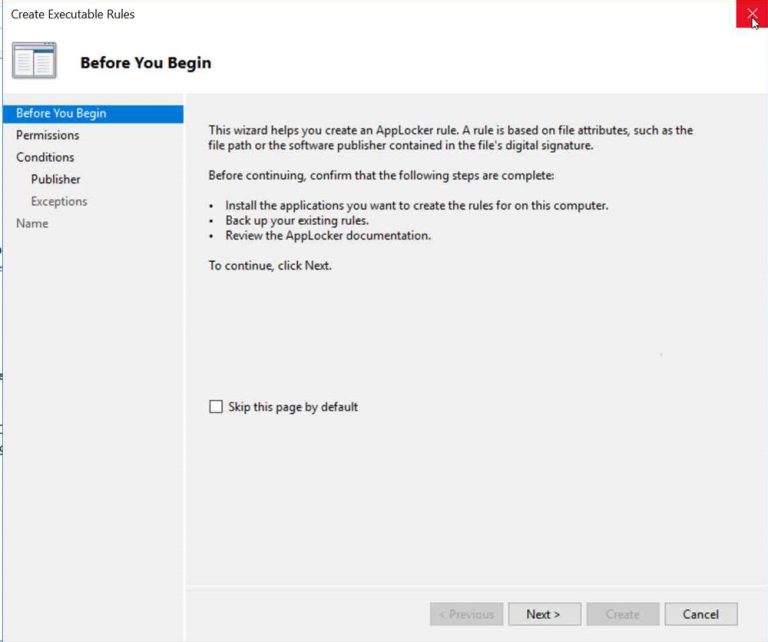Viewport: 768px width, 642px height.
Task: Select the Exceptions sub-step in sidebar
Action: [59, 201]
